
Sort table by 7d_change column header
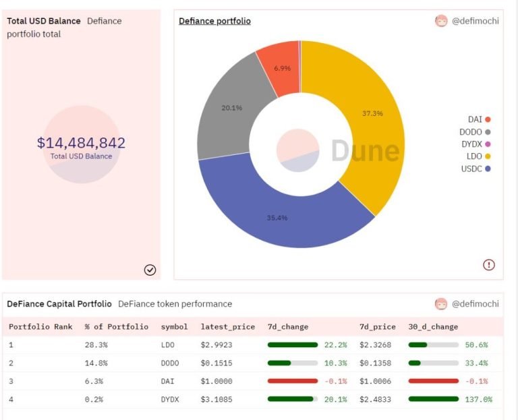click(x=288, y=327)
